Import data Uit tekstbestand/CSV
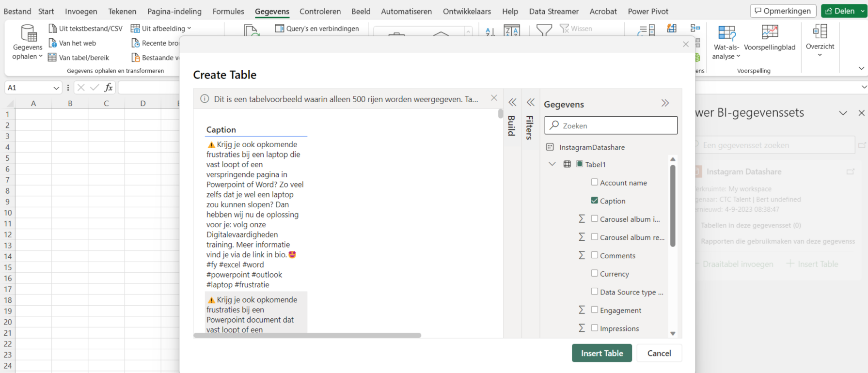Viewport: 868px width, 373px height. tap(86, 29)
